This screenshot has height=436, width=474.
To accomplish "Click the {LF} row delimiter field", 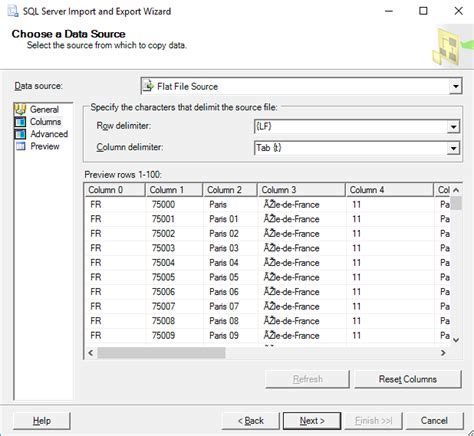I will 357,127.
